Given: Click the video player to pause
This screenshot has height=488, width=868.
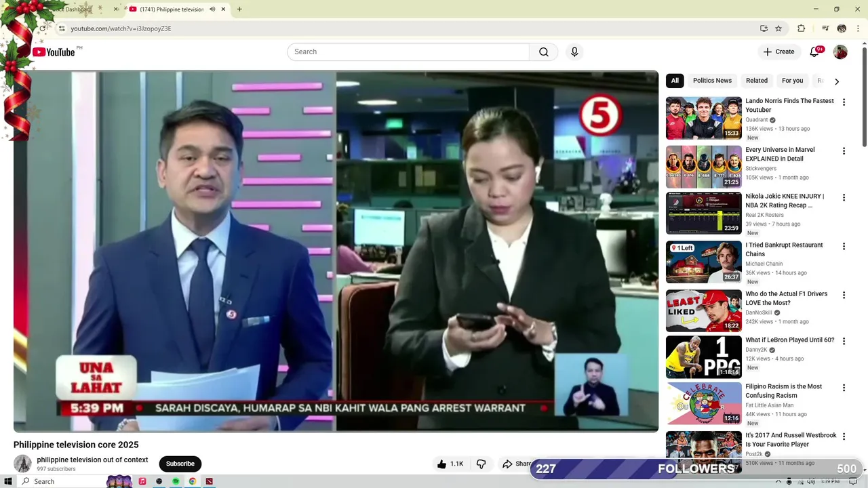Looking at the screenshot, I should click(336, 251).
